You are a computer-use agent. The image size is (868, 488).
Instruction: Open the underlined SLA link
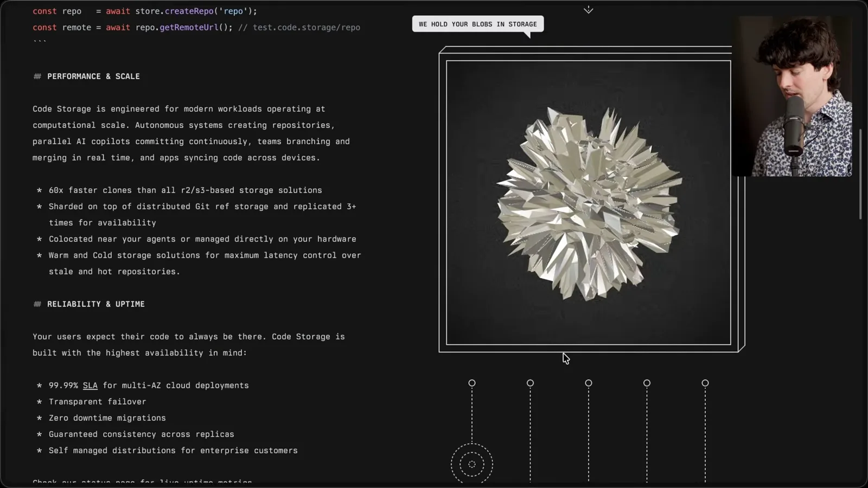click(x=90, y=386)
